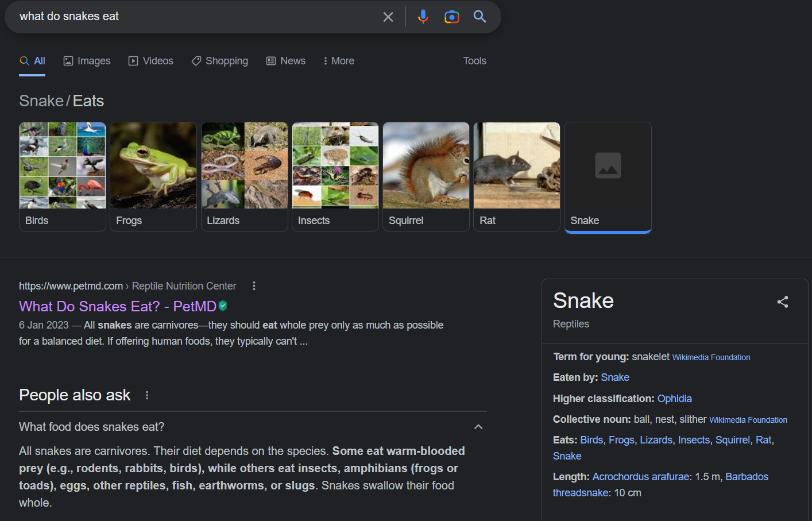Expand the More search filters menu
This screenshot has width=812, height=521.
point(338,61)
